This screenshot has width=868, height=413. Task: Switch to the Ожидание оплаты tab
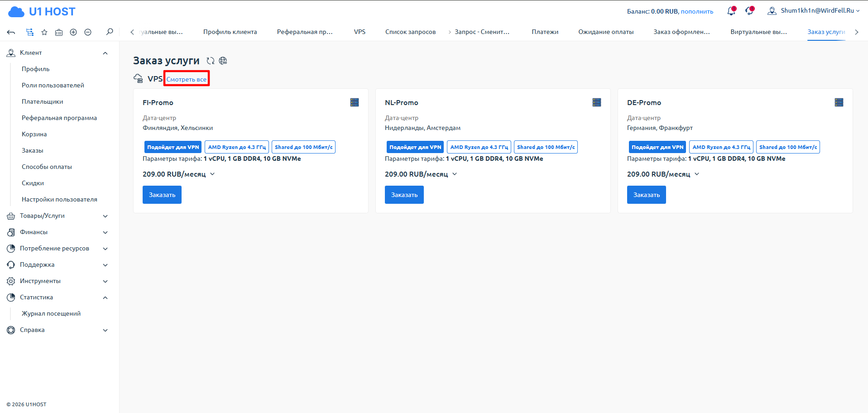606,32
